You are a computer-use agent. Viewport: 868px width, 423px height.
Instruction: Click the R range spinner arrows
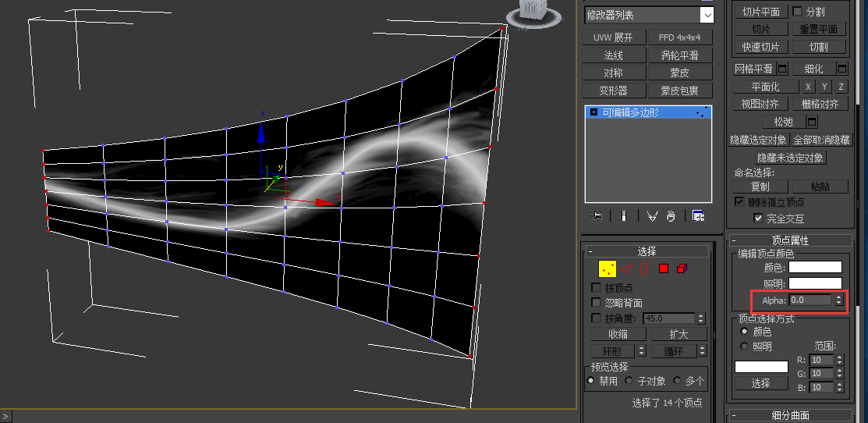[x=840, y=359]
